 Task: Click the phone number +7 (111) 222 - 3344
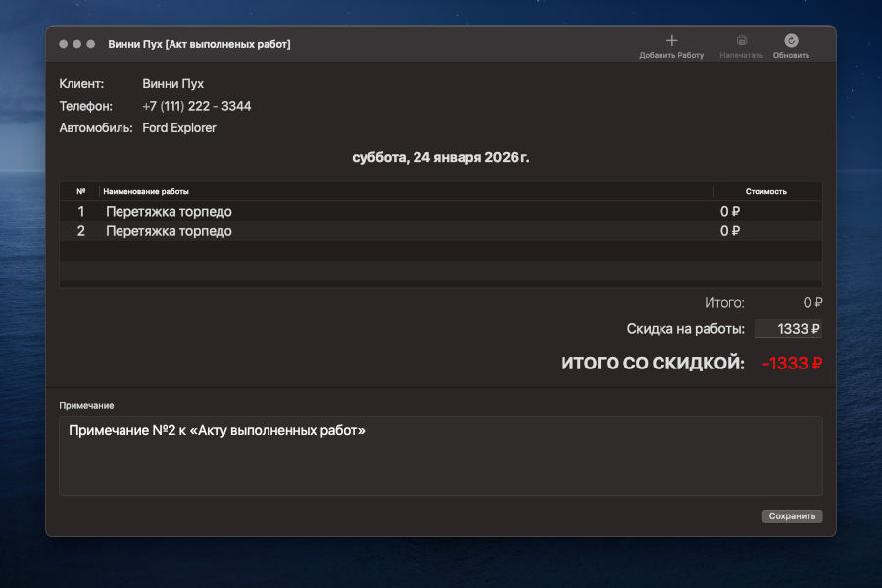point(197,106)
